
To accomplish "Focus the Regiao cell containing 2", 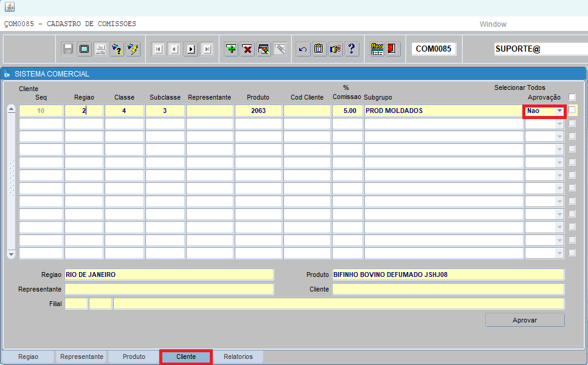I will (x=84, y=111).
